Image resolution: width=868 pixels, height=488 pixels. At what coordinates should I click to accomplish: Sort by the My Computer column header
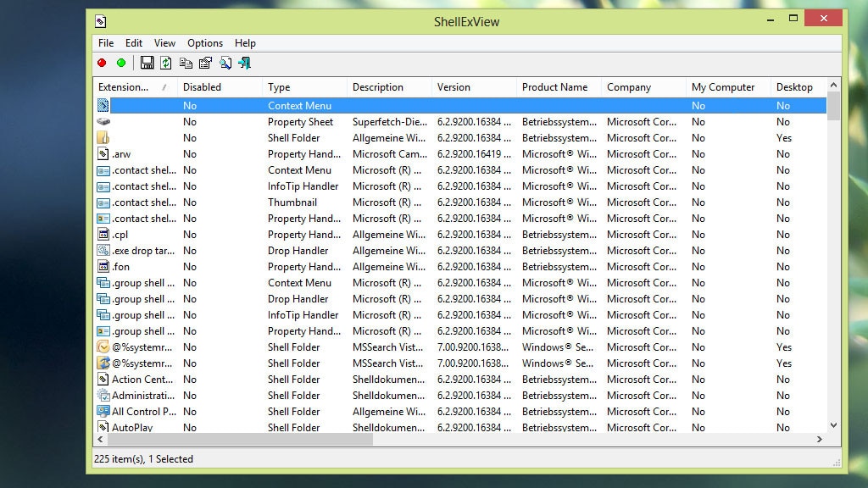click(x=728, y=87)
